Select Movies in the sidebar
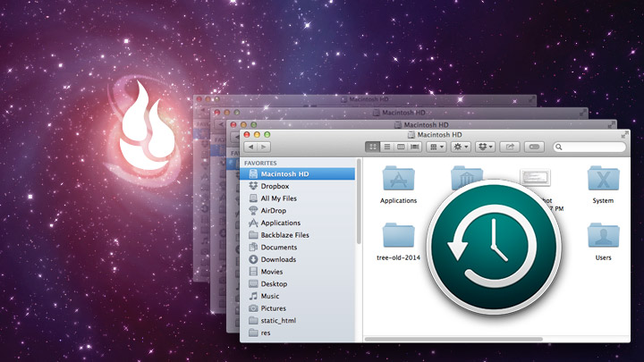The width and height of the screenshot is (644, 362). click(x=297, y=272)
